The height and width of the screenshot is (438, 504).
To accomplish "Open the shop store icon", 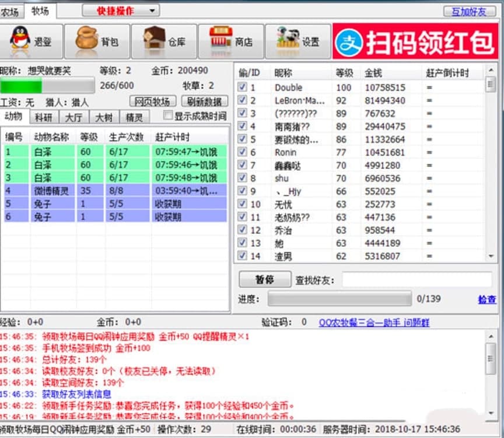I will [222, 40].
